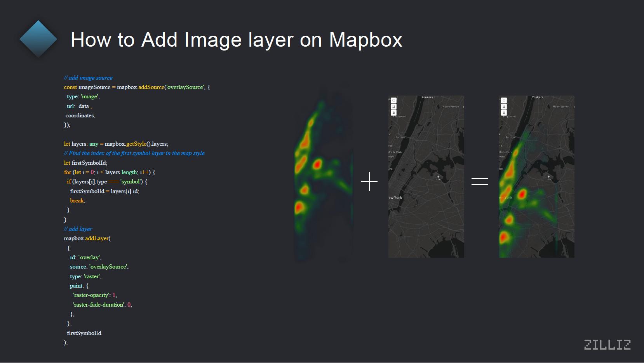Click the "'raster-opacity': 1," code line
This screenshot has height=363, width=644.
click(x=95, y=295)
